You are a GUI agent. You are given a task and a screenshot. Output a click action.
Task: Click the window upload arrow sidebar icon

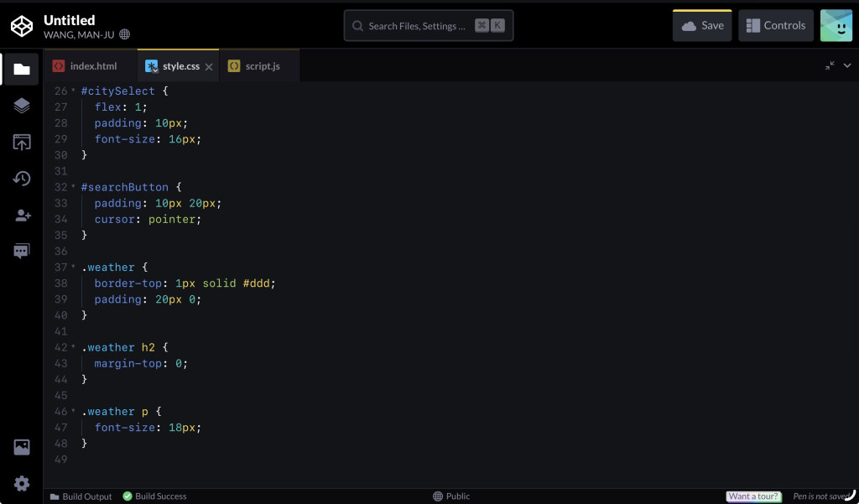tap(21, 143)
